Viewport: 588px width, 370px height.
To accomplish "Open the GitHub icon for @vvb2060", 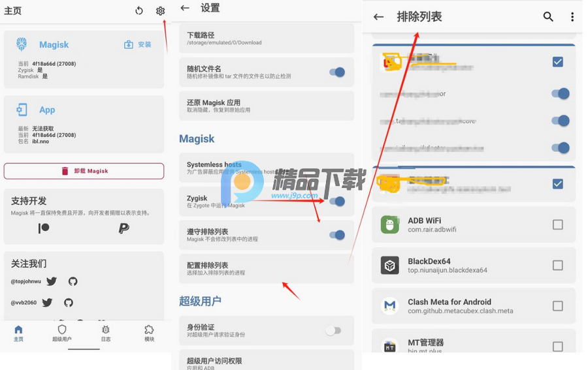I will (x=68, y=303).
